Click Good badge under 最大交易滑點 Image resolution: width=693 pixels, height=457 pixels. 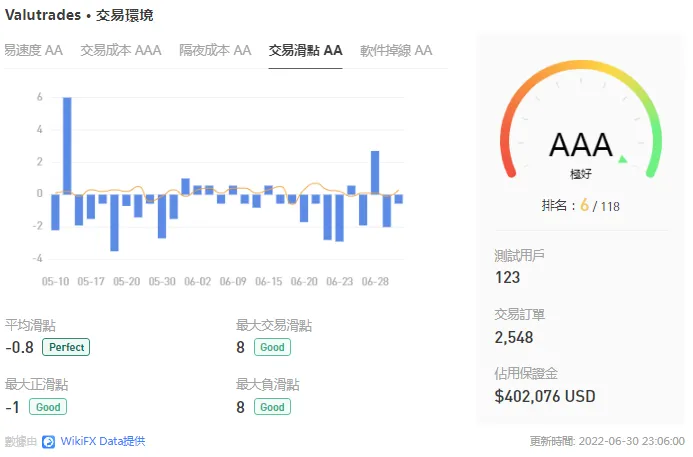[272, 347]
